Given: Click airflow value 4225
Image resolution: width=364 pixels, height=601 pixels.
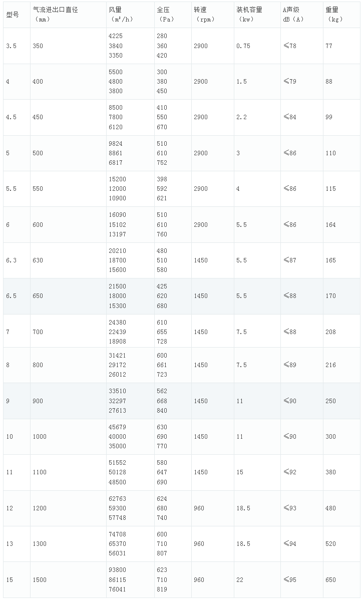Looking at the screenshot, I should tap(115, 36).
